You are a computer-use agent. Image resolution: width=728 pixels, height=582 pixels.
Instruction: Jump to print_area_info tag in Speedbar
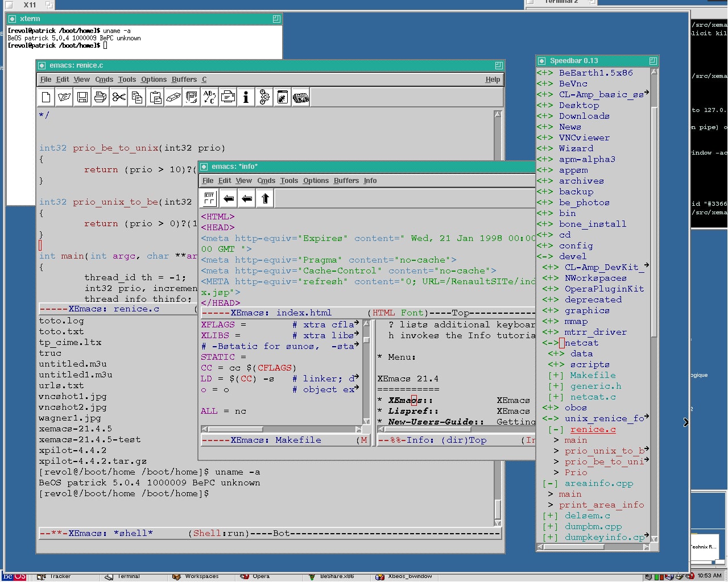point(602,505)
